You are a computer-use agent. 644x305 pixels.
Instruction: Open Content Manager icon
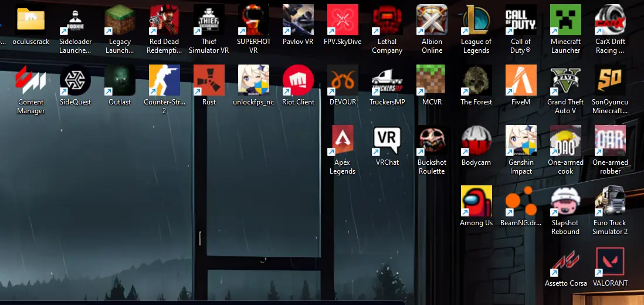[31, 80]
